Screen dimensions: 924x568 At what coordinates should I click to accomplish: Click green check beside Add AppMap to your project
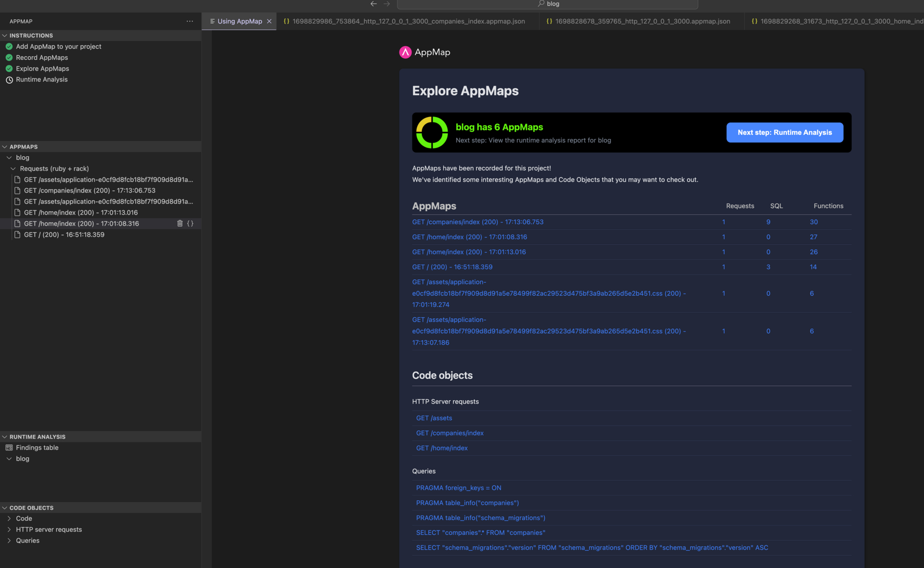tap(9, 47)
